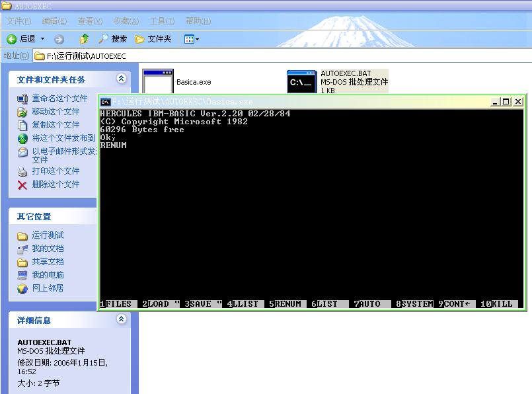This screenshot has width=532, height=394.
Task: Open 我的电脑 in 其它位置
Action: click(x=48, y=275)
